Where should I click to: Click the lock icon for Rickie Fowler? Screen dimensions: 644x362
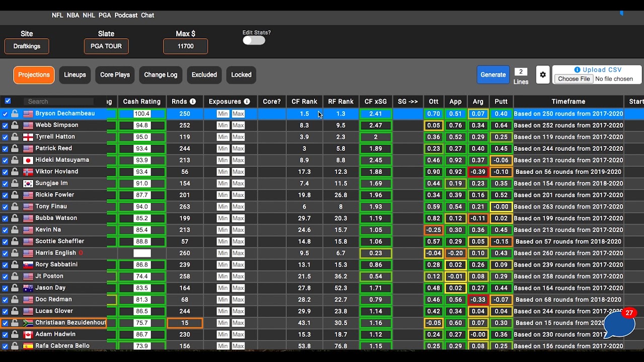pyautogui.click(x=15, y=195)
